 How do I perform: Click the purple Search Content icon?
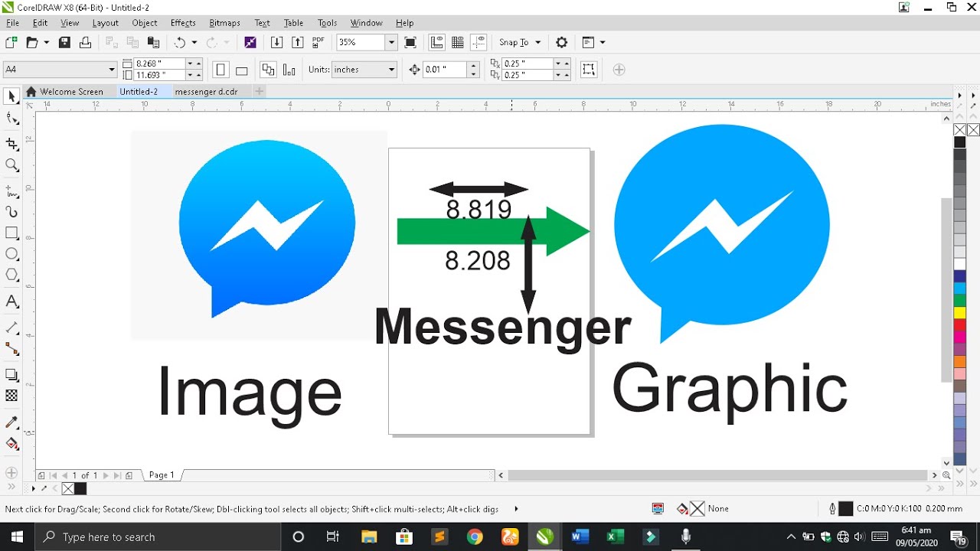pos(250,43)
